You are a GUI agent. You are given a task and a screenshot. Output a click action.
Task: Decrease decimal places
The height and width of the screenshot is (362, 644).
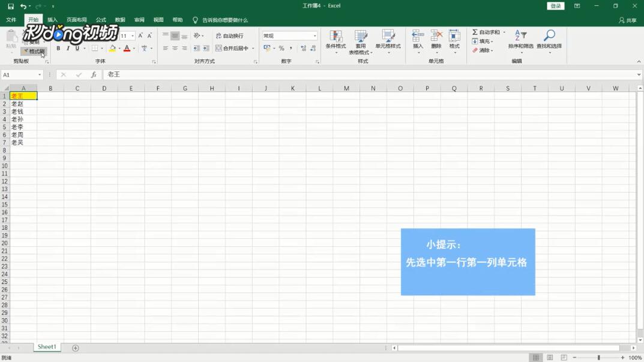[313, 49]
